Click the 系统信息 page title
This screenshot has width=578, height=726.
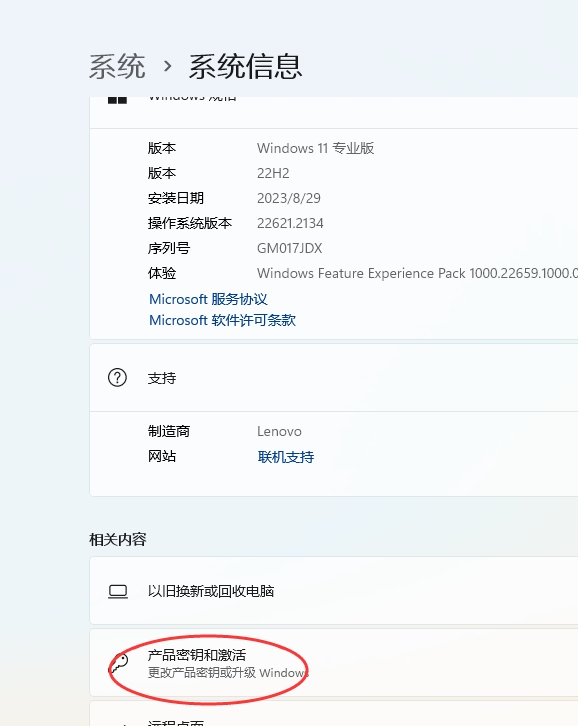[x=245, y=66]
